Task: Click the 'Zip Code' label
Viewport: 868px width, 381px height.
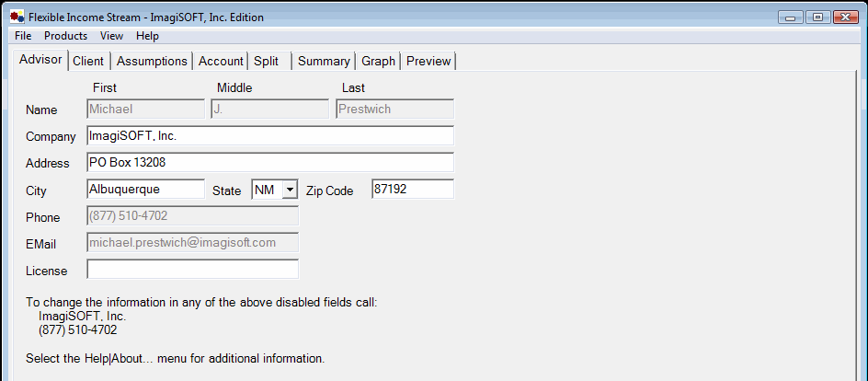Action: coord(329,191)
